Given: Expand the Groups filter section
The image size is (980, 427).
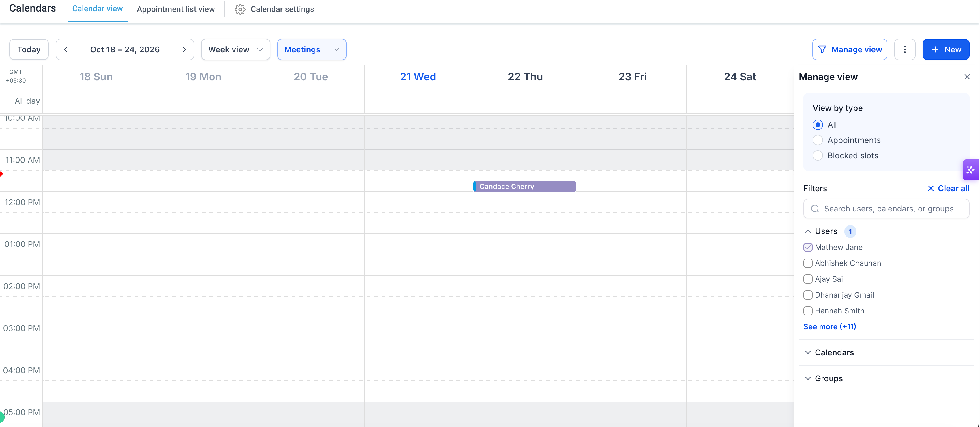Looking at the screenshot, I should [x=808, y=379].
